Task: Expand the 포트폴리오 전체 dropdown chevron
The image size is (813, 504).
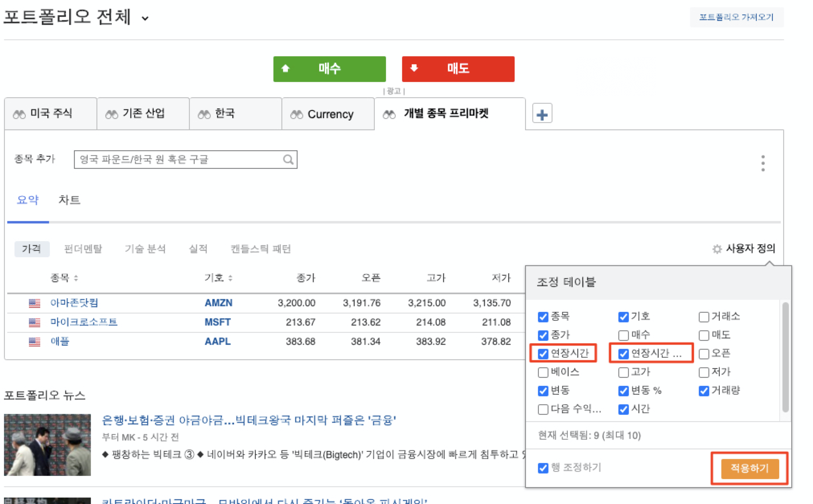Action: [x=145, y=18]
